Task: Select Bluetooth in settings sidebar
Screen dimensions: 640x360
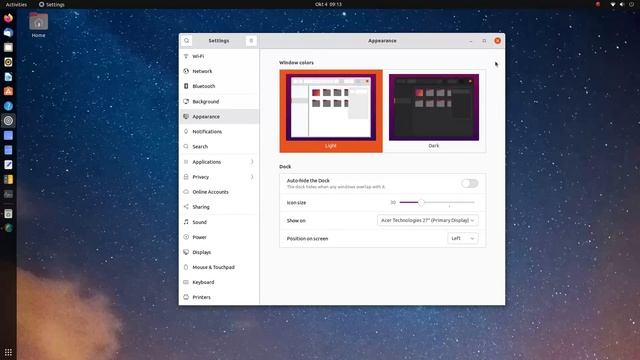Action: pos(219,86)
